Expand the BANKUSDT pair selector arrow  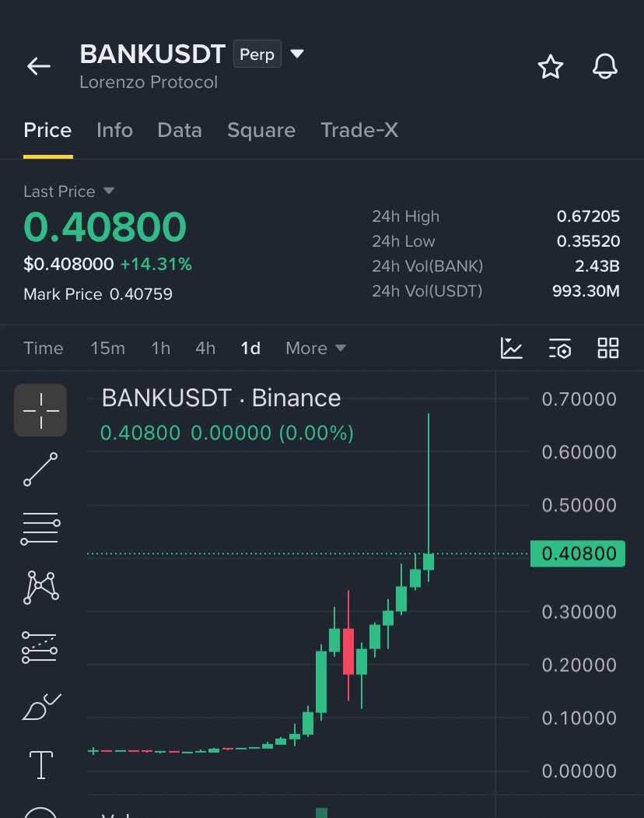point(296,53)
